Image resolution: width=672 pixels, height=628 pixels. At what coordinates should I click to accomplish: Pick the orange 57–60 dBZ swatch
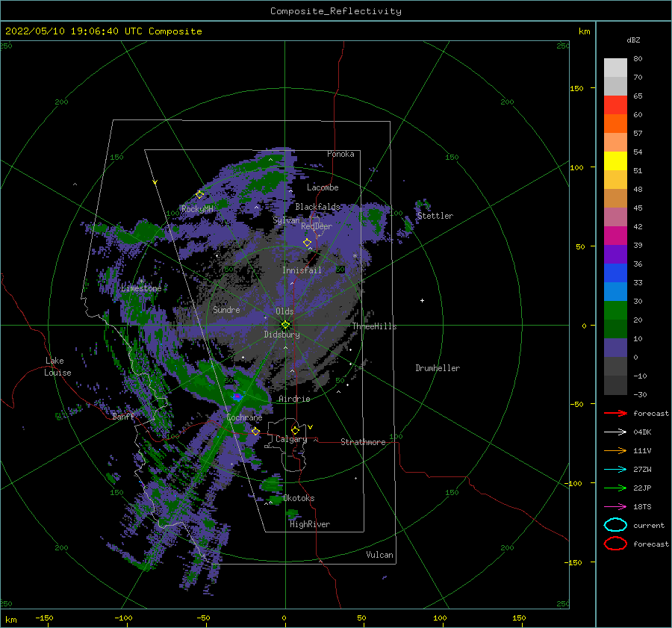click(615, 124)
